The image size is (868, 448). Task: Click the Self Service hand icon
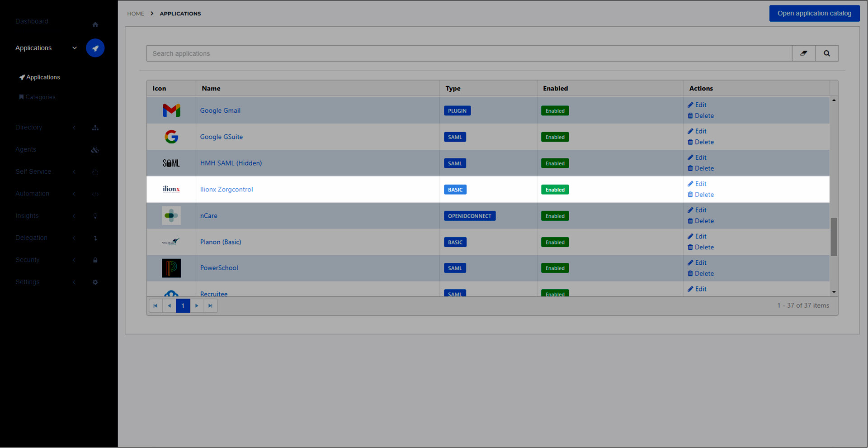click(x=95, y=172)
